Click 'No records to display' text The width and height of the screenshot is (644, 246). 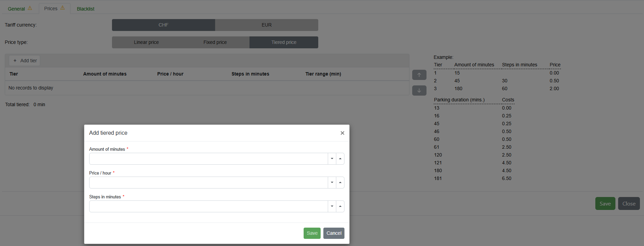tap(31, 88)
